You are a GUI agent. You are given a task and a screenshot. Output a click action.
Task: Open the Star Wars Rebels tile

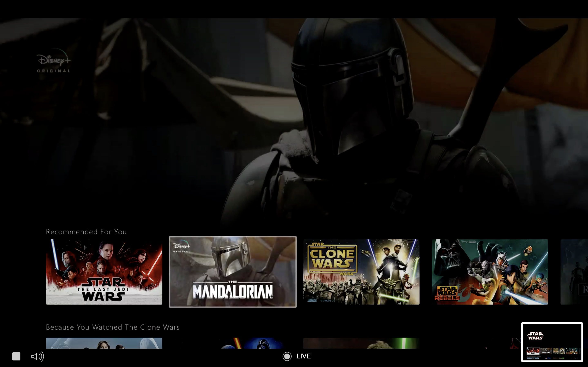coord(490,272)
